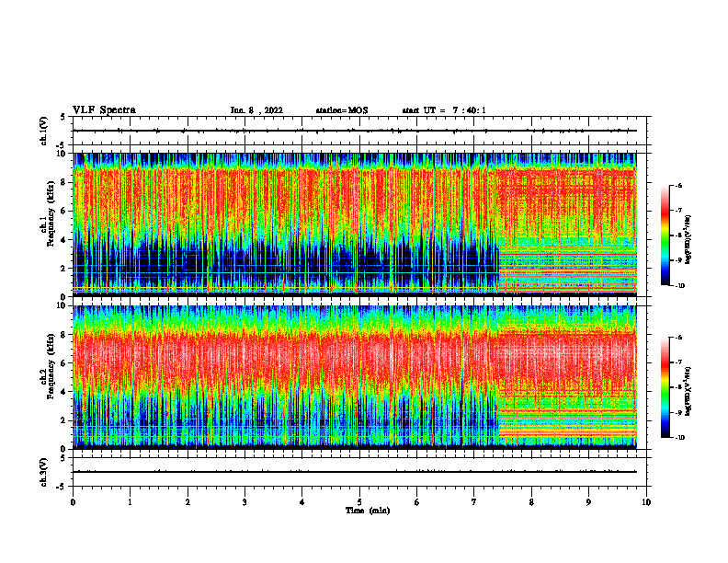The width and height of the screenshot is (728, 563).
Task: Click time axis tick label '6'
Action: pos(416,502)
